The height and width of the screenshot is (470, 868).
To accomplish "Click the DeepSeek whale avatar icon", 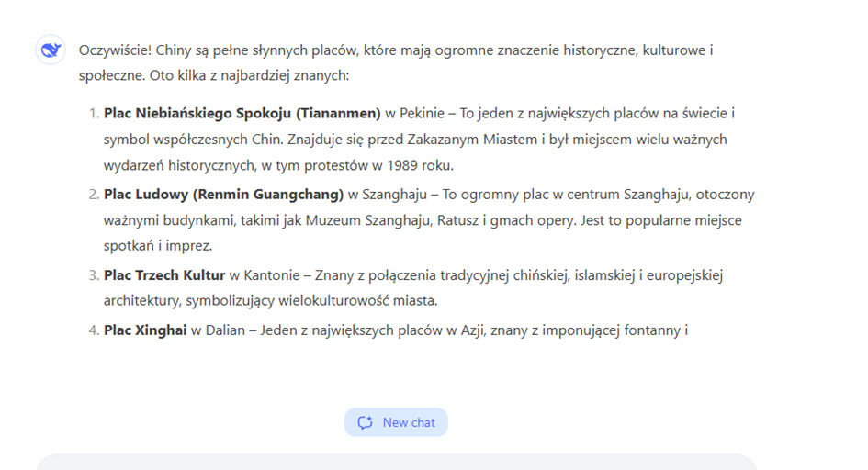I will tap(50, 50).
